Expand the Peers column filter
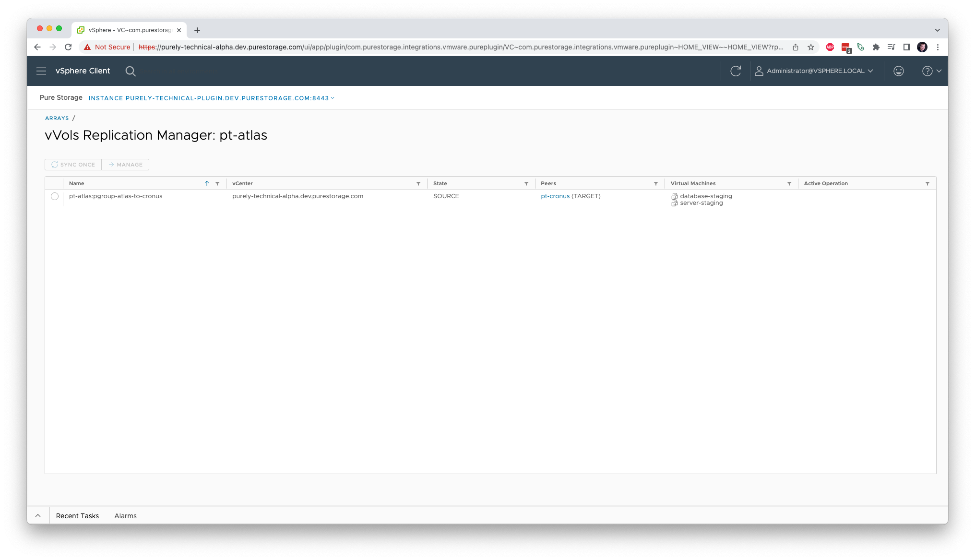This screenshot has width=975, height=560. point(655,183)
